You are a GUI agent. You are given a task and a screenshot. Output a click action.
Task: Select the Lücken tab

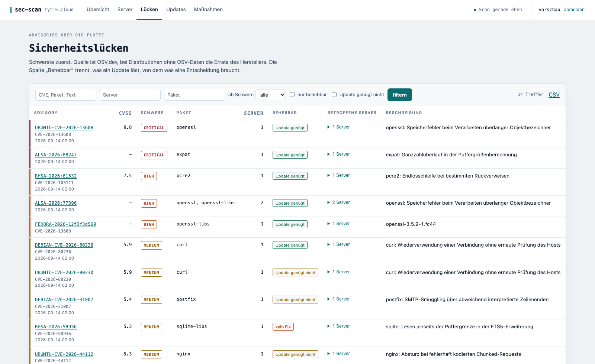[149, 10]
